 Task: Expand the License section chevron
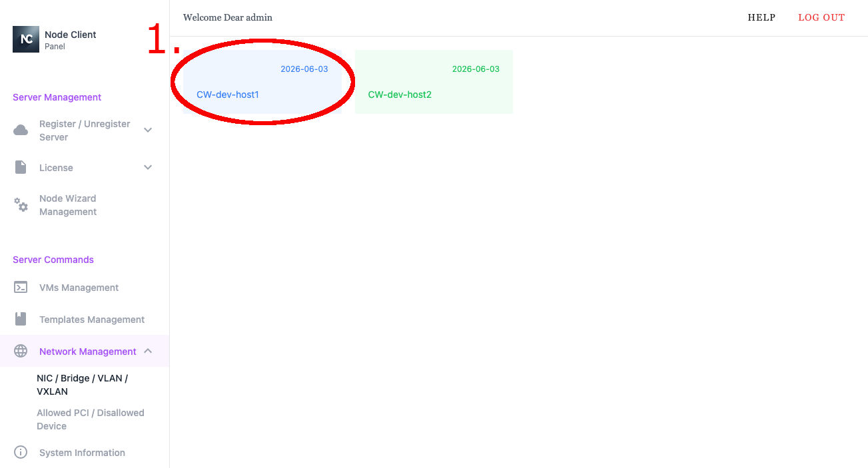coord(148,168)
